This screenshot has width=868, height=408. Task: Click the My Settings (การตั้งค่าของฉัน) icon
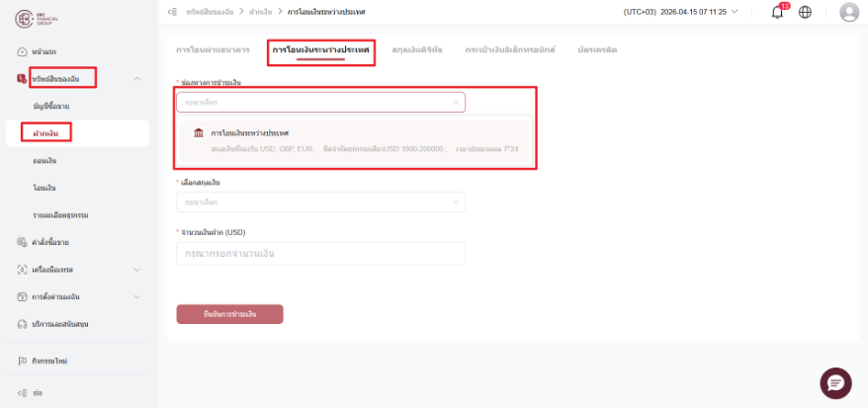(22, 297)
